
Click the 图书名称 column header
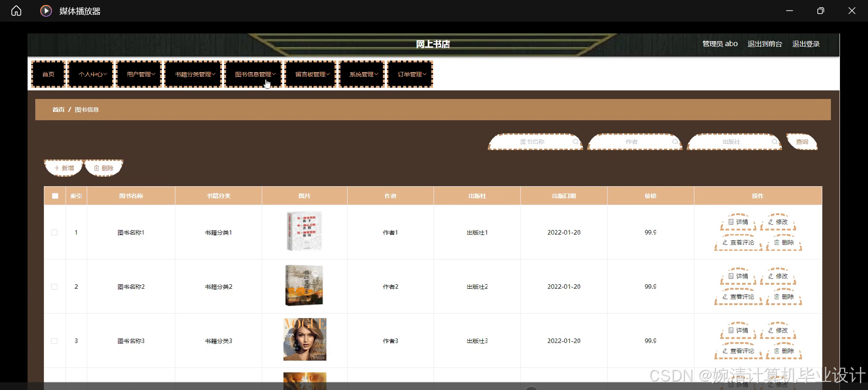tap(131, 196)
